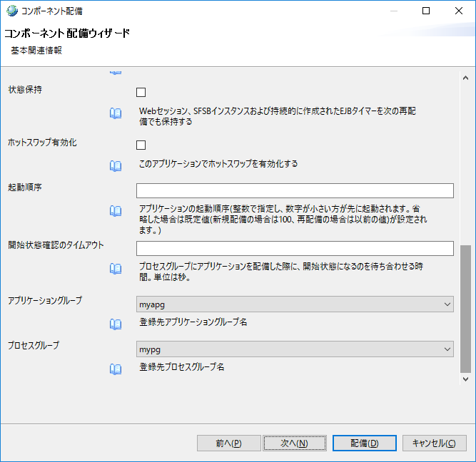The height and width of the screenshot is (462, 476).
Task: Click the scrollbar up arrow
Action: 466,73
